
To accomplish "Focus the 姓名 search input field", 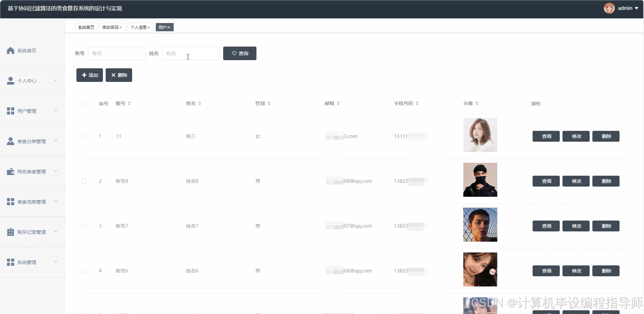I will tap(191, 53).
